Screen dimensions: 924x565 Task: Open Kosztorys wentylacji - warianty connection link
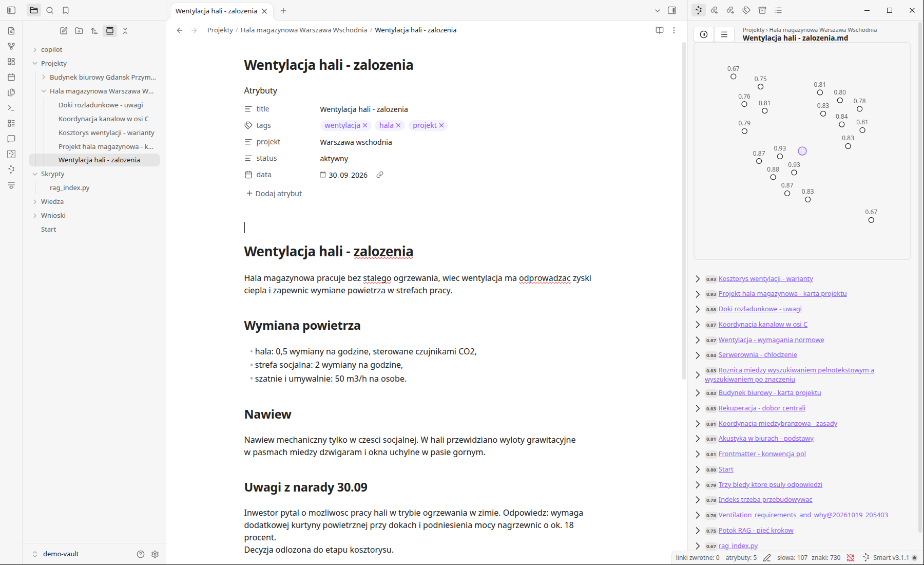pyautogui.click(x=765, y=279)
